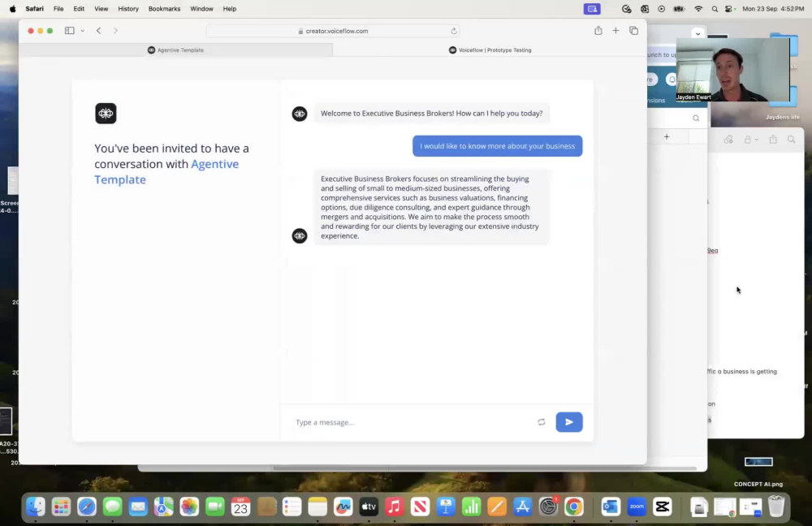Open Photos from the Dock
Image resolution: width=812 pixels, height=526 pixels.
pos(189,507)
